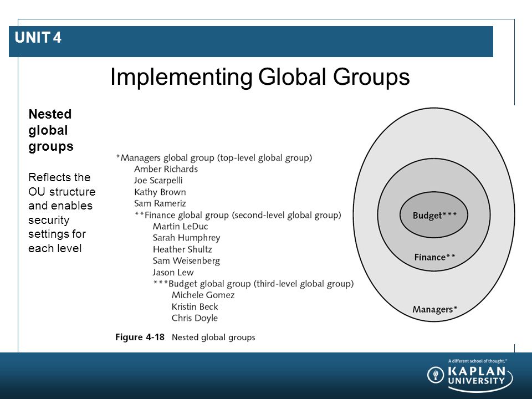The height and width of the screenshot is (399, 532).
Task: Click the Nested global groups caption text
Action: tap(213, 337)
